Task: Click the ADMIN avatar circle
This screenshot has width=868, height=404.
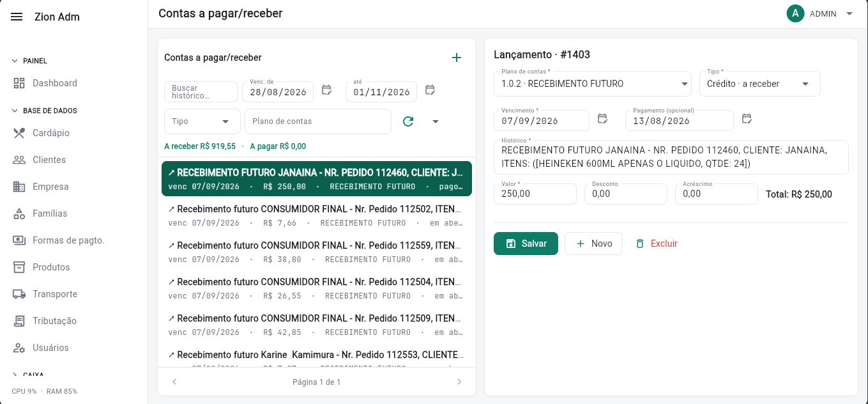Action: pos(795,13)
